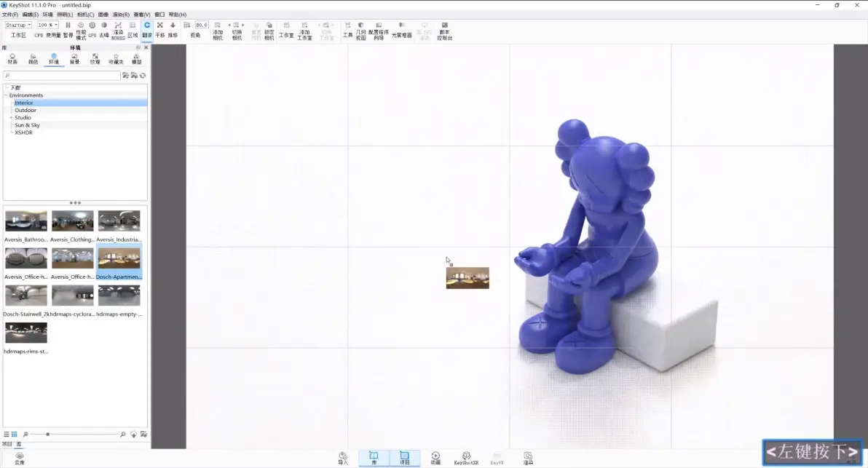The width and height of the screenshot is (868, 468).
Task: Open the Lighting (照明) menu
Action: [x=65, y=15]
